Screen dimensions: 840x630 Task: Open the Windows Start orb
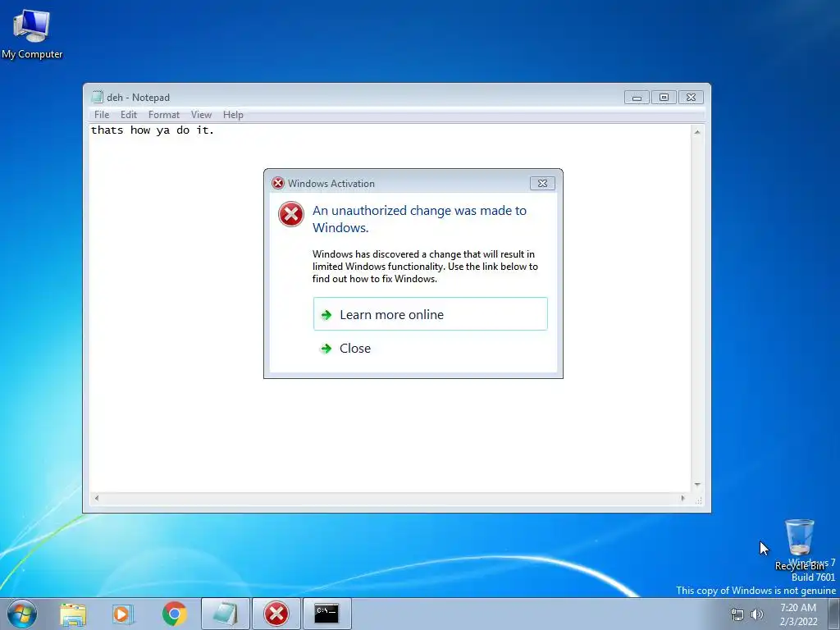click(x=21, y=614)
